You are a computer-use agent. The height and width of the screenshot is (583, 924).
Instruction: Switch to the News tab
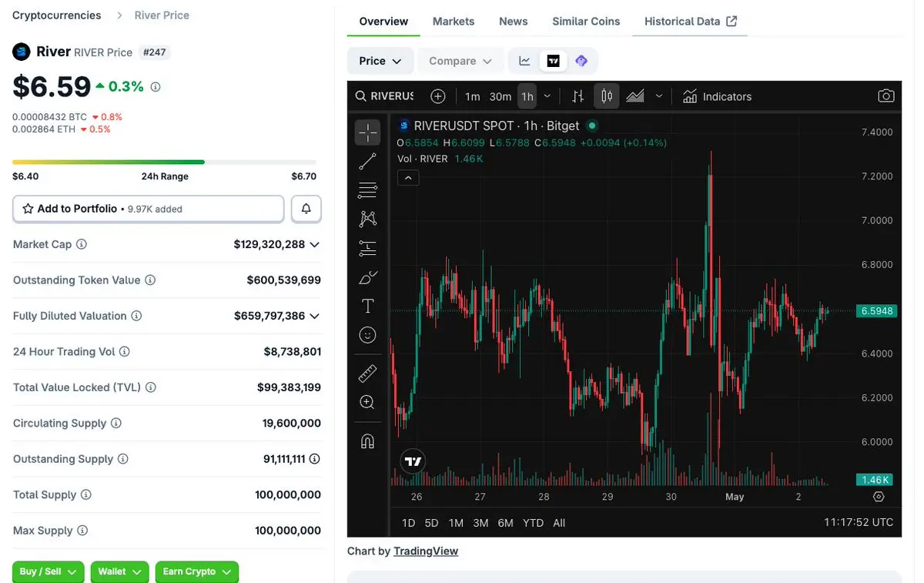coord(514,21)
